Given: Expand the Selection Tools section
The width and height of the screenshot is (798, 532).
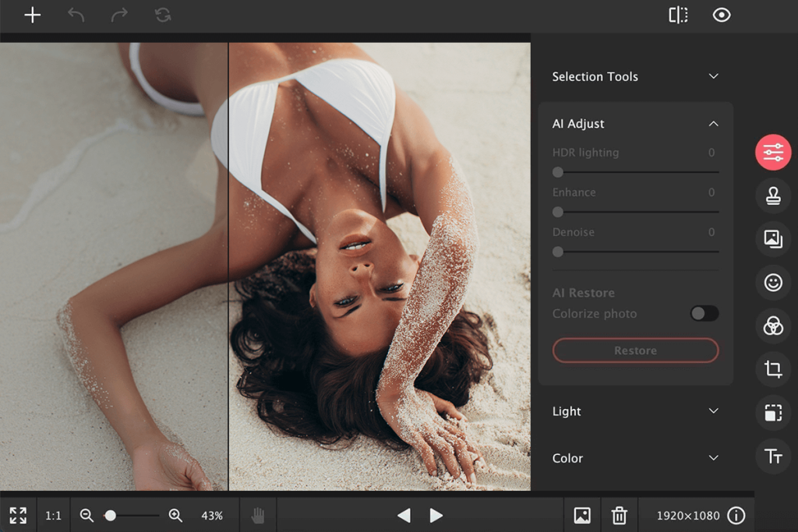Looking at the screenshot, I should click(713, 76).
